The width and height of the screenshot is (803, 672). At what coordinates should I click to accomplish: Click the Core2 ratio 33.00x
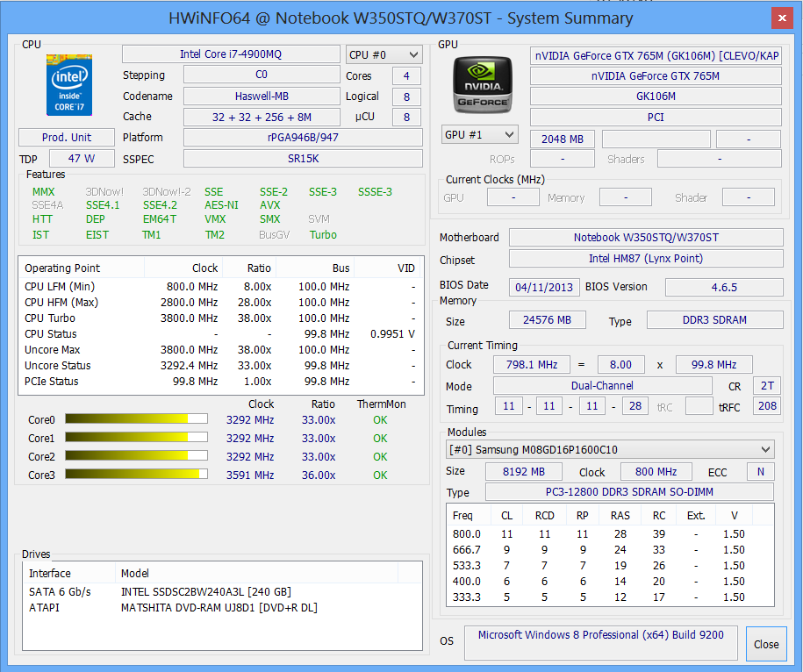[318, 456]
